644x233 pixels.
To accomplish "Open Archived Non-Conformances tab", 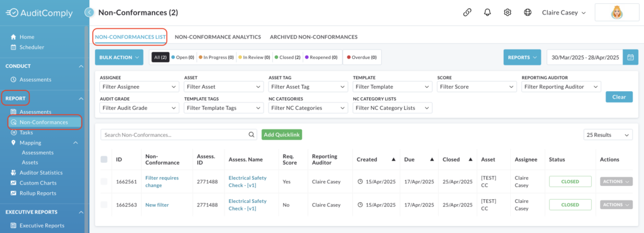I will [313, 37].
